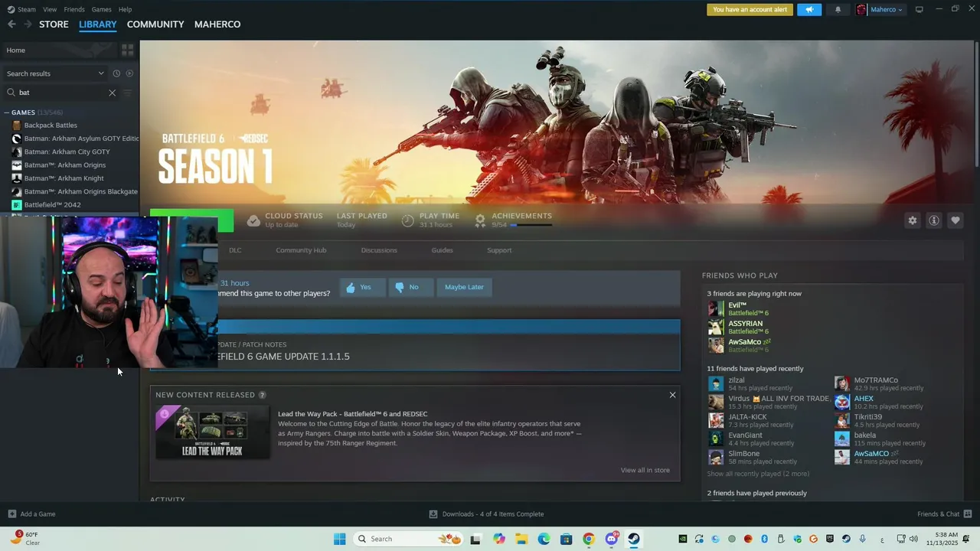Image resolution: width=980 pixels, height=551 pixels.
Task: Click the thumbs down No icon
Action: pyautogui.click(x=399, y=288)
